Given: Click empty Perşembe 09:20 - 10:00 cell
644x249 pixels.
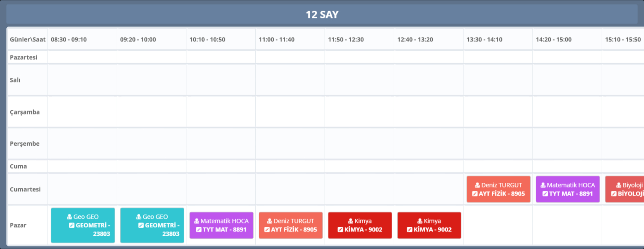Looking at the screenshot, I should [x=151, y=144].
